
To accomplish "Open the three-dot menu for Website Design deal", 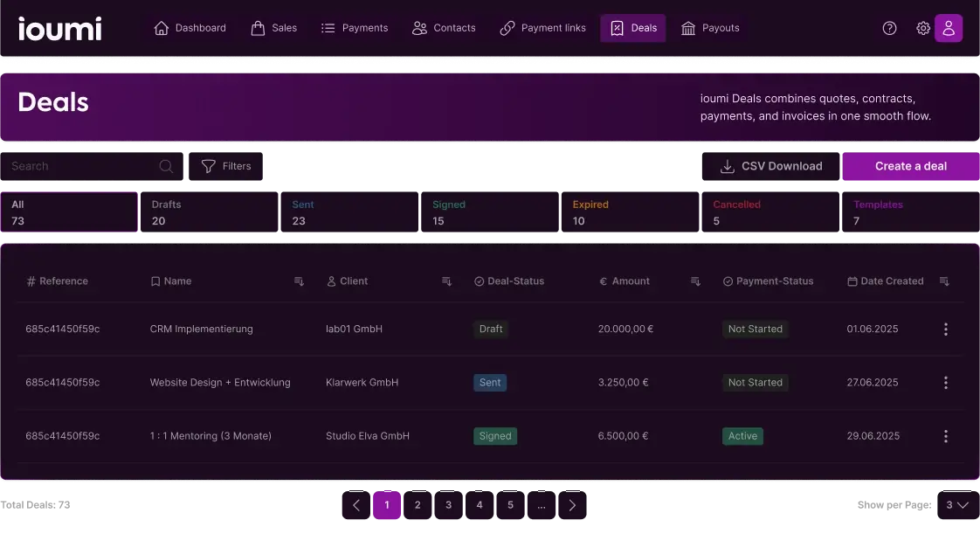I will (946, 383).
